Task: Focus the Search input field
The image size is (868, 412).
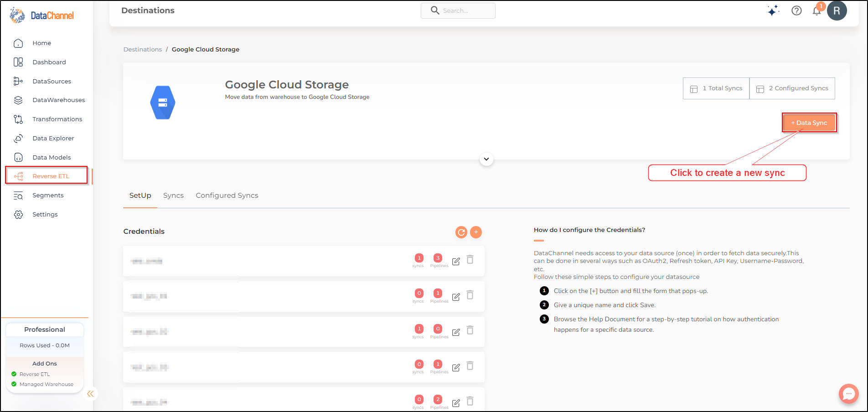Action: click(458, 10)
